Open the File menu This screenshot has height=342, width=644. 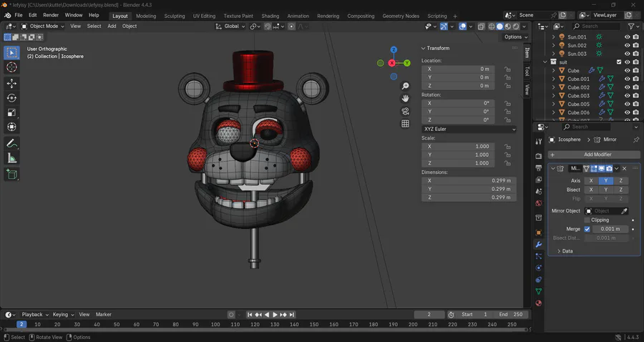click(x=19, y=15)
